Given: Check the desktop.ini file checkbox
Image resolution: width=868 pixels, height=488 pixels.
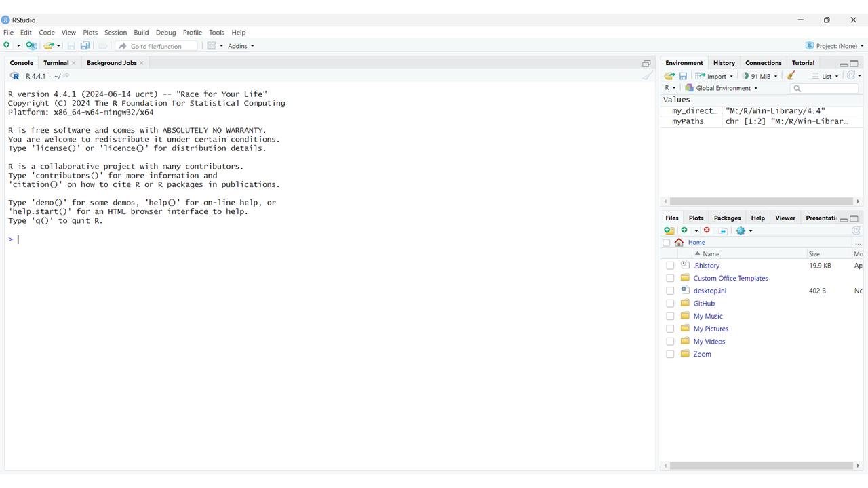Looking at the screenshot, I should point(670,291).
